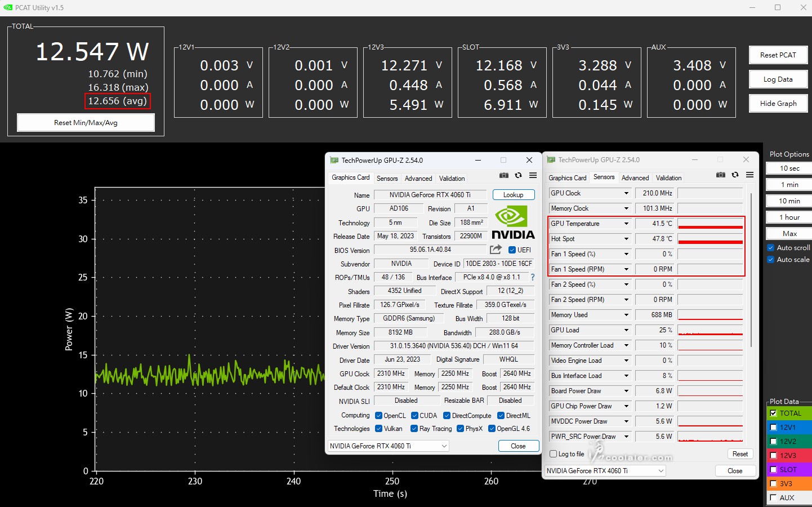Click the GPU-Z icon in the Sensors window title bar
This screenshot has height=507, width=812.
(x=551, y=160)
